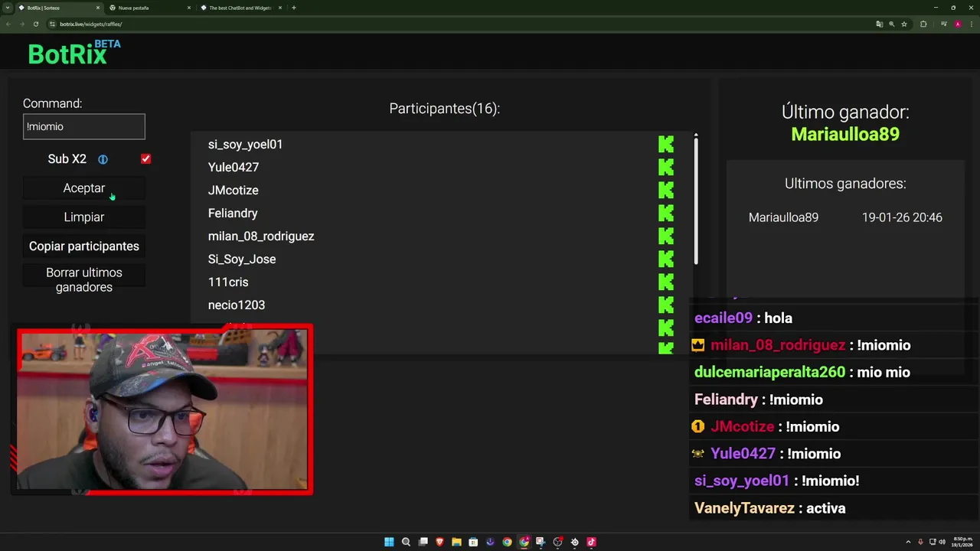Click the Kick icon in the JMcotize row
This screenshot has height=551, width=980.
coord(665,190)
